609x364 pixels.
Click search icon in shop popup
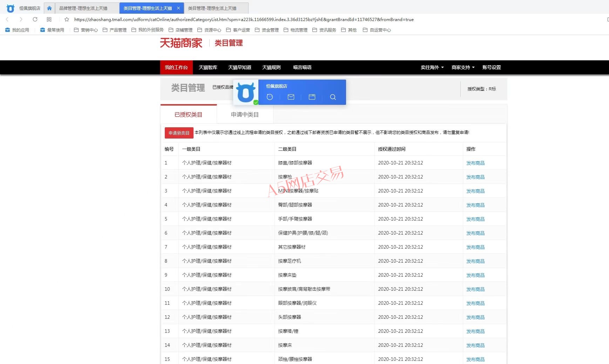[x=333, y=97]
